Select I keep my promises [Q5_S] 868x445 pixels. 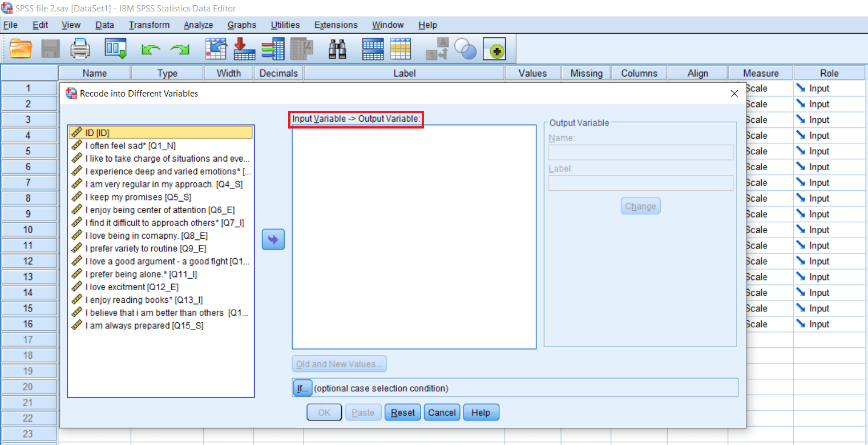[161, 197]
